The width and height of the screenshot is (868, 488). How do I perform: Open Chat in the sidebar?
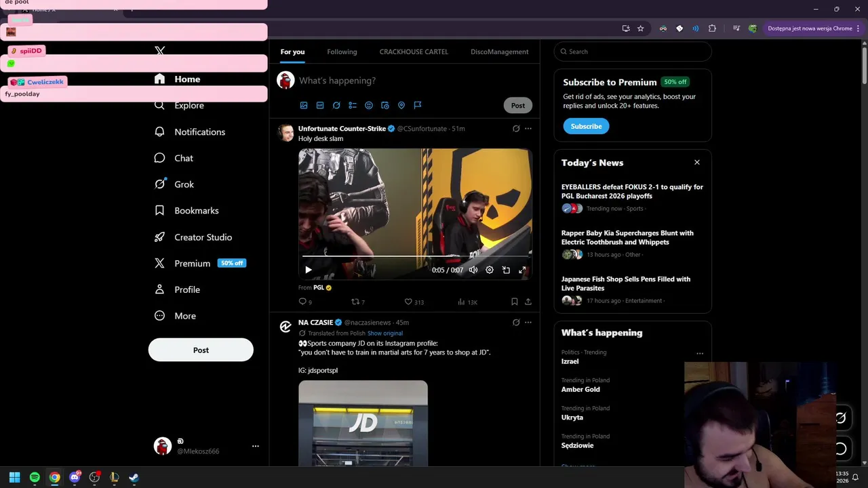(174, 158)
